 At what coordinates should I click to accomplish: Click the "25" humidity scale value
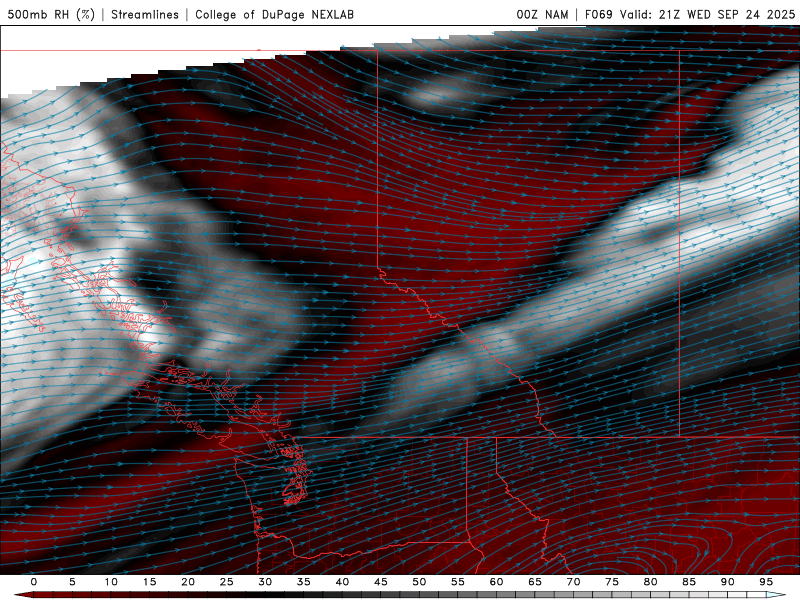tap(226, 582)
